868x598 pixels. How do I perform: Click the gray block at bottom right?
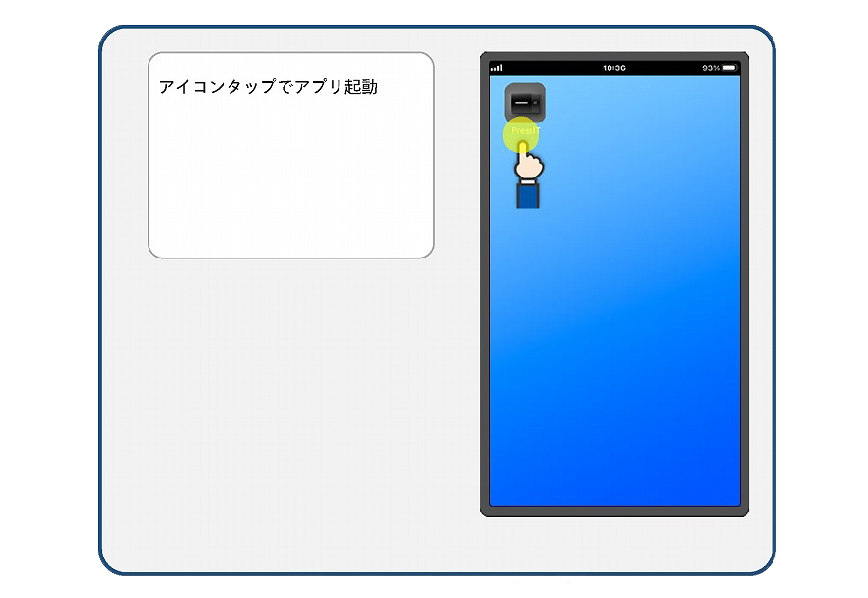[711, 585]
